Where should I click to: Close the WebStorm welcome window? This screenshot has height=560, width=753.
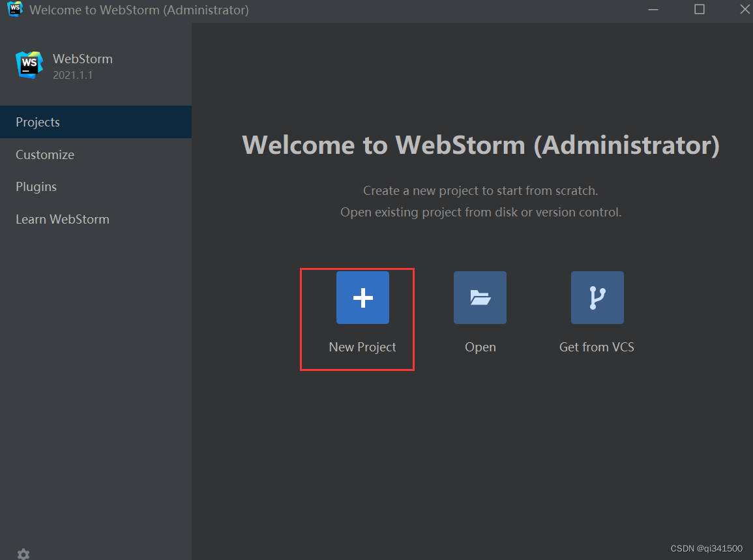pyautogui.click(x=745, y=10)
